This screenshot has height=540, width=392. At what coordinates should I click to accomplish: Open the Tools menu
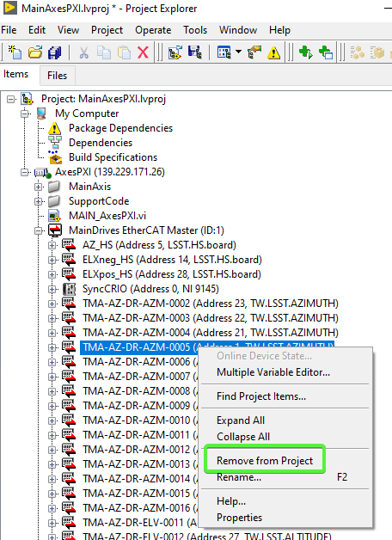pyautogui.click(x=195, y=30)
